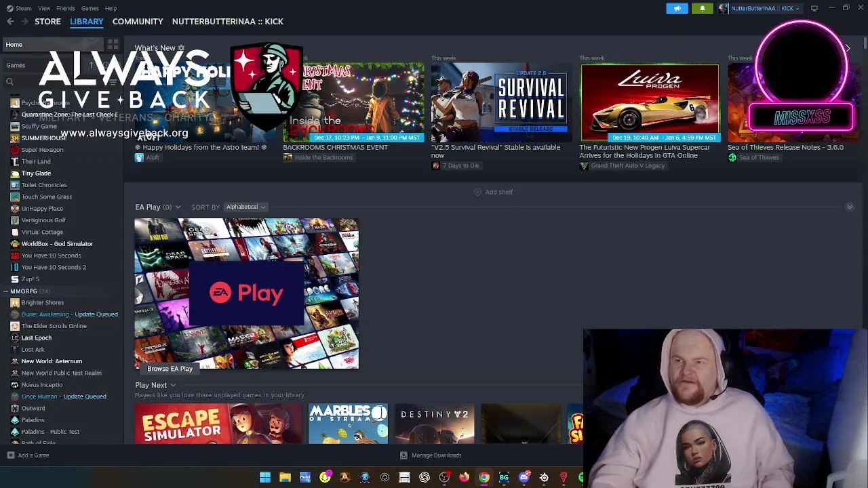
Task: Open the Games menu
Action: pos(90,8)
